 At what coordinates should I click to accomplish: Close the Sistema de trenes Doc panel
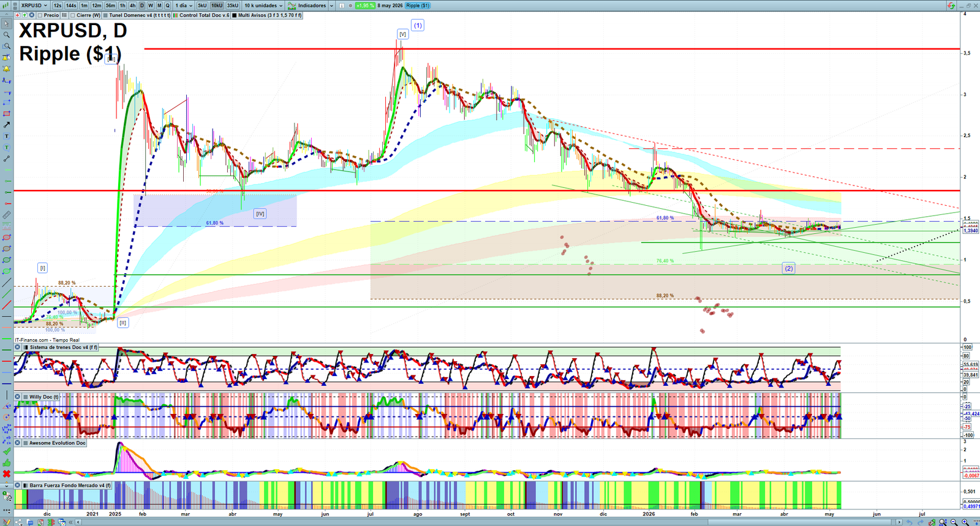[18, 347]
